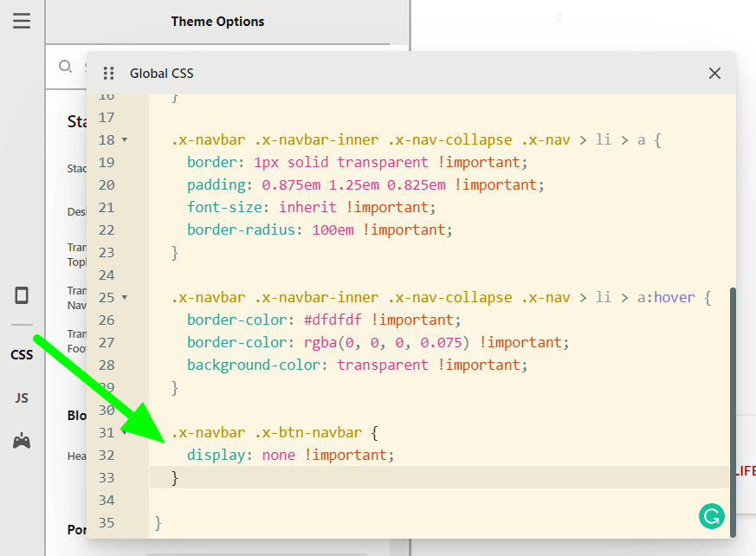756x556 pixels.
Task: Click the editor's vertical scrollbar
Action: (x=732, y=407)
